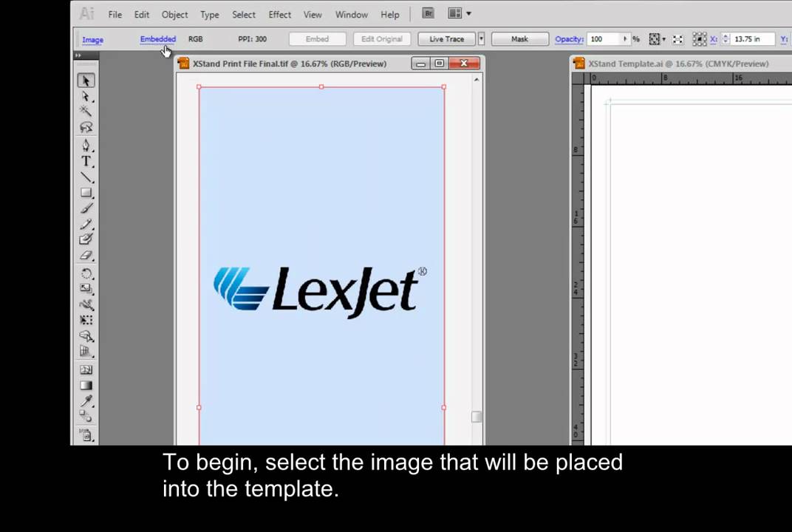Click the Live Trace button

tap(446, 39)
